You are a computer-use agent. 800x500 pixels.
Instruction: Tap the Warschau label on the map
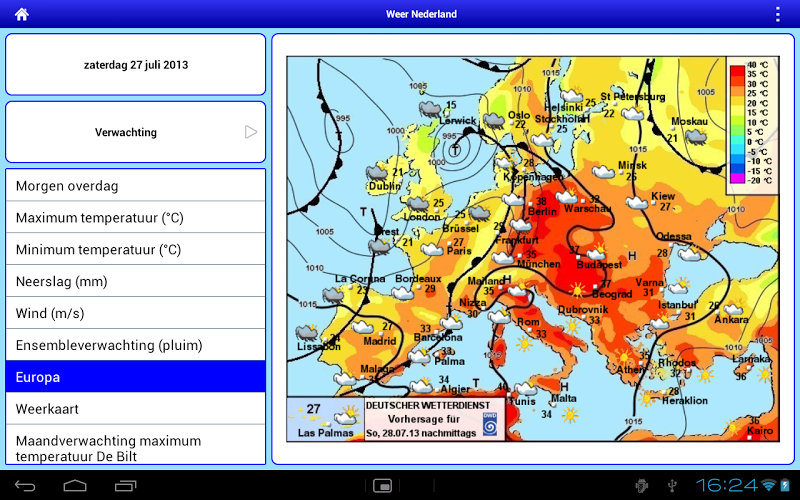(588, 208)
